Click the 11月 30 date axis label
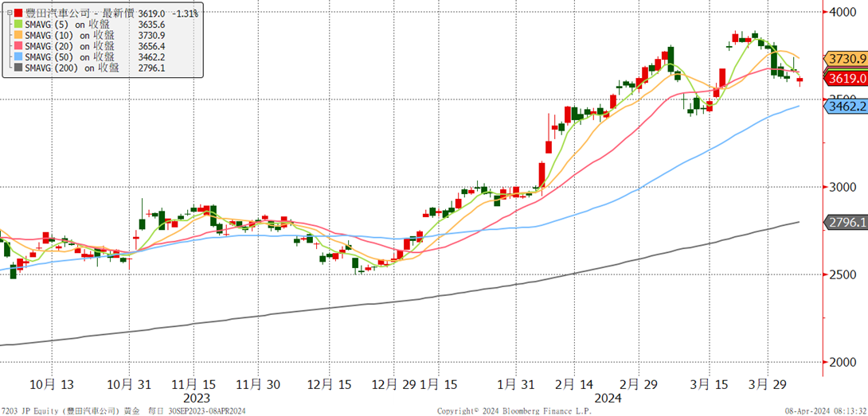 259,384
